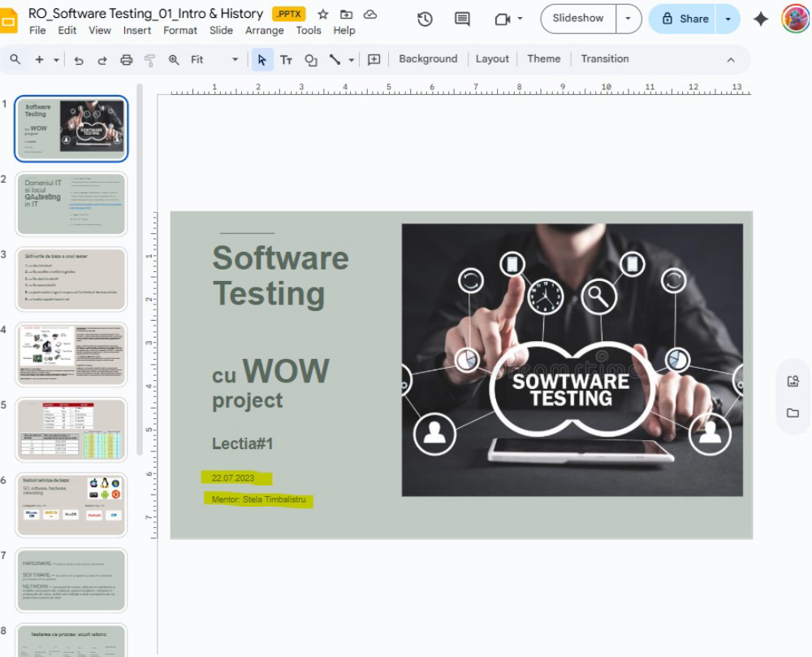Image resolution: width=812 pixels, height=657 pixels.
Task: Select slide 3 thumbnail in filmstrip
Action: (71, 279)
